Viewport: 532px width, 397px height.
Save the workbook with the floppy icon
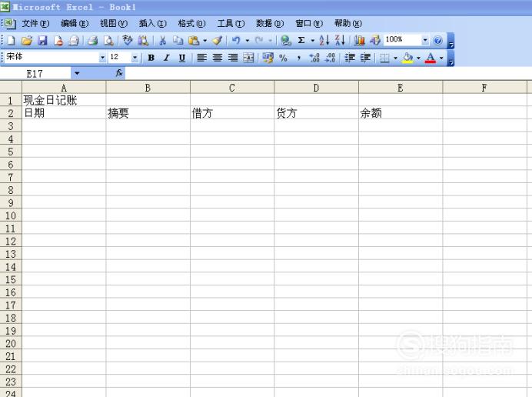coord(42,41)
